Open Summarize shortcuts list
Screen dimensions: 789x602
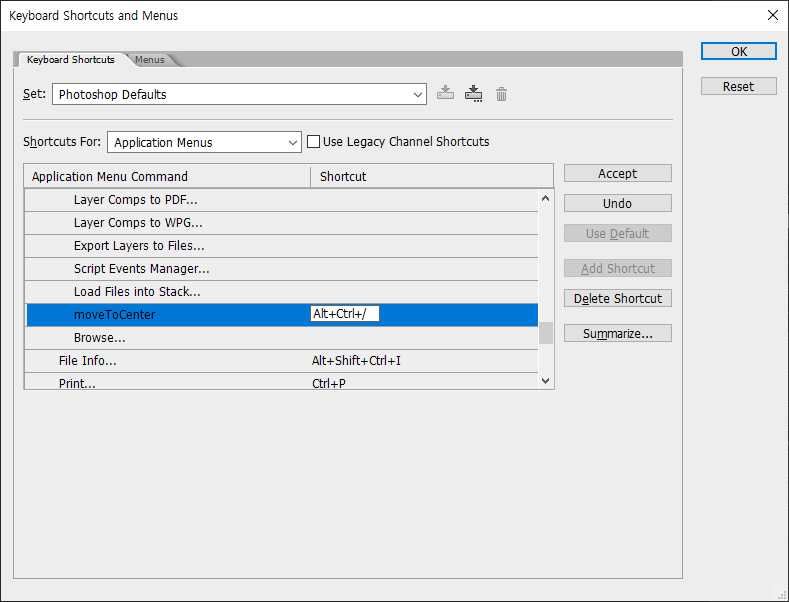coord(617,333)
